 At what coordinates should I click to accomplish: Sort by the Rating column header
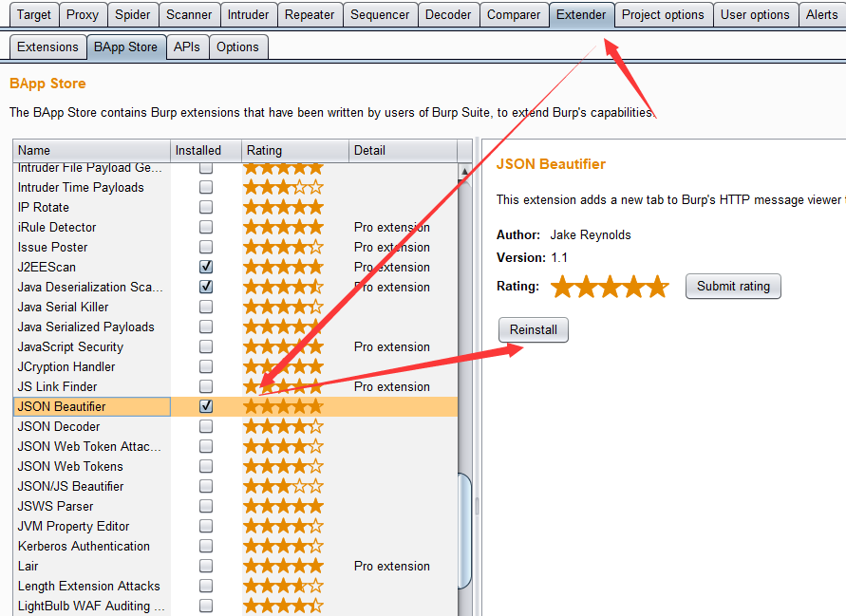(x=295, y=151)
